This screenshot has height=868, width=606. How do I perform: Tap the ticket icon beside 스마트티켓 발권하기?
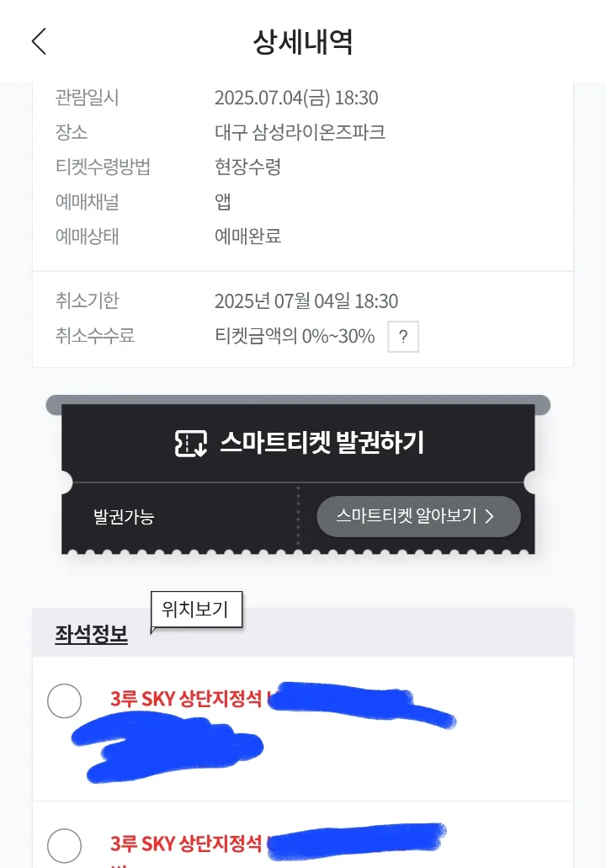point(191,443)
